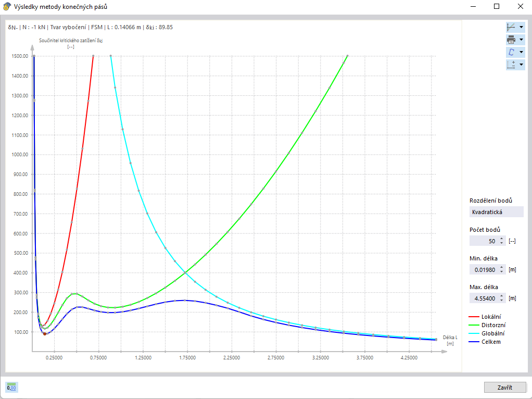Click the 100.00 y-axis tick label
The image size is (532, 399).
point(21,332)
